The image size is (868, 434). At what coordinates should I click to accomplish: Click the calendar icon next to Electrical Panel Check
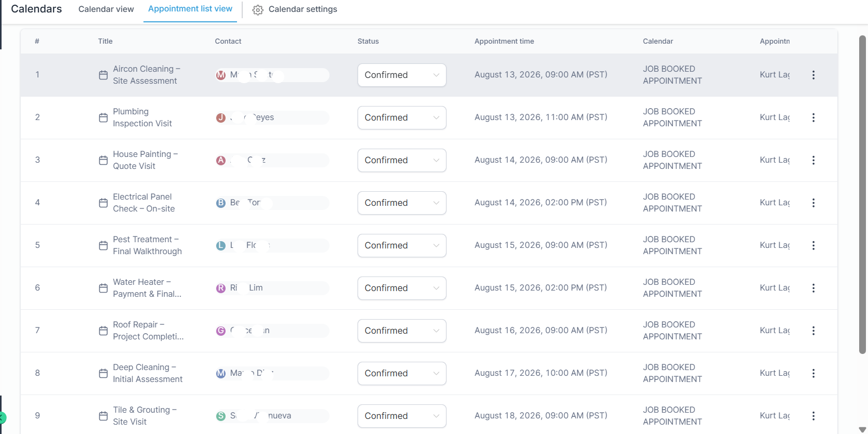pos(103,203)
